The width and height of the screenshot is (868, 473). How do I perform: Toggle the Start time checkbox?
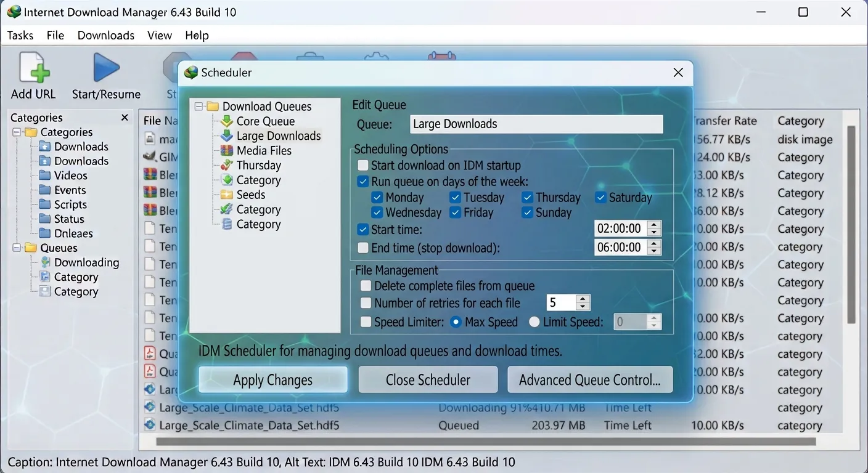(x=363, y=230)
